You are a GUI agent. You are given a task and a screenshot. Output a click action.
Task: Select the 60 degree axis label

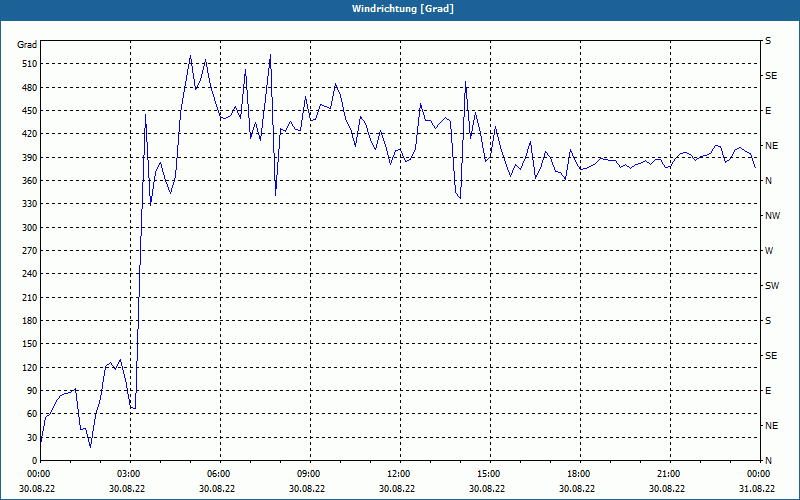click(x=32, y=414)
